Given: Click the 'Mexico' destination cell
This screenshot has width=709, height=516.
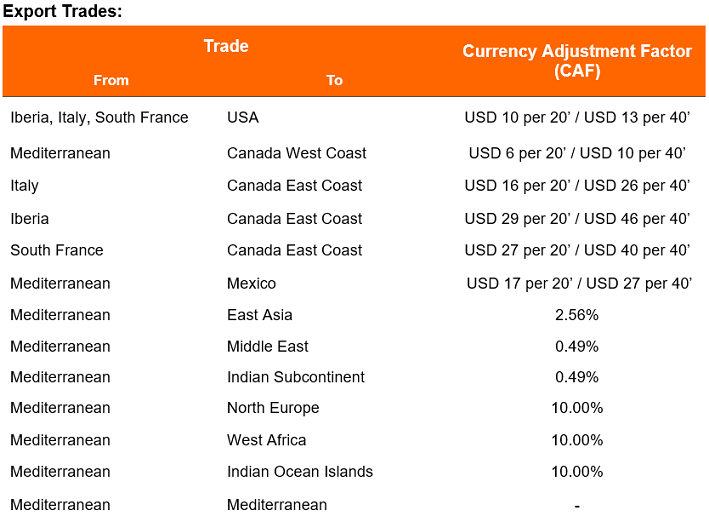Looking at the screenshot, I should [251, 283].
